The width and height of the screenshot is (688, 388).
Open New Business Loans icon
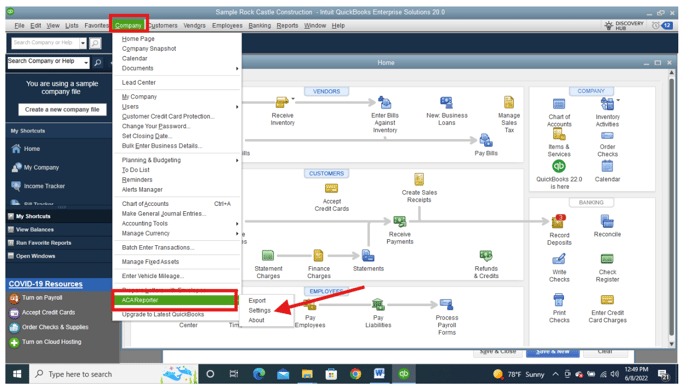tap(446, 102)
